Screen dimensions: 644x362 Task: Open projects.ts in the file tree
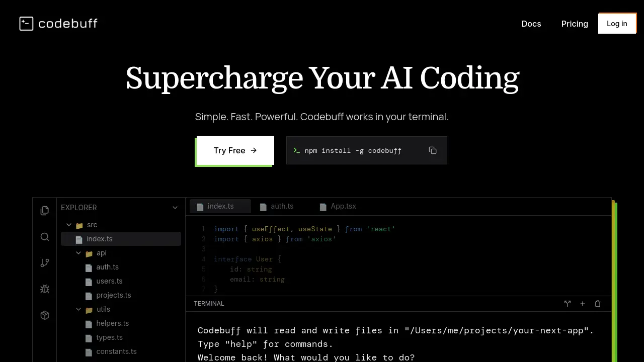(113, 295)
